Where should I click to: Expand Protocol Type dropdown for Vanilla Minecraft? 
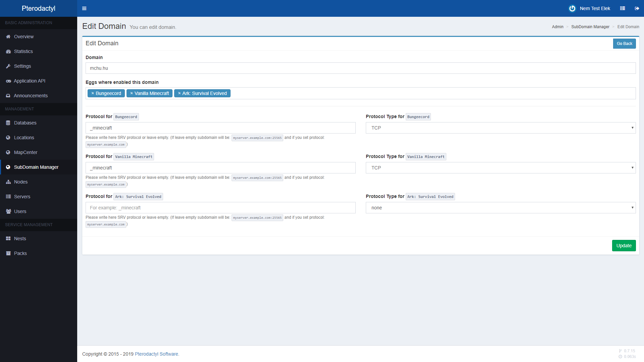500,168
